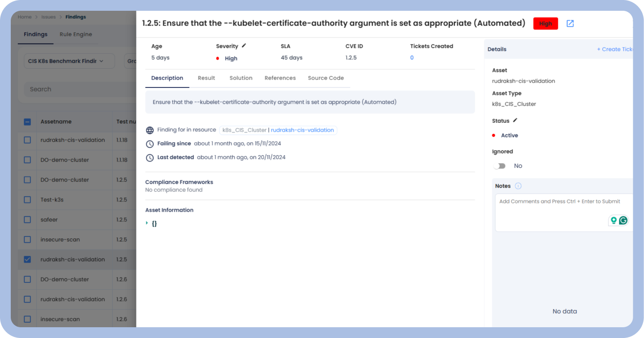The image size is (644, 338).
Task: Check the Test-k3s row checkbox
Action: tap(27, 200)
